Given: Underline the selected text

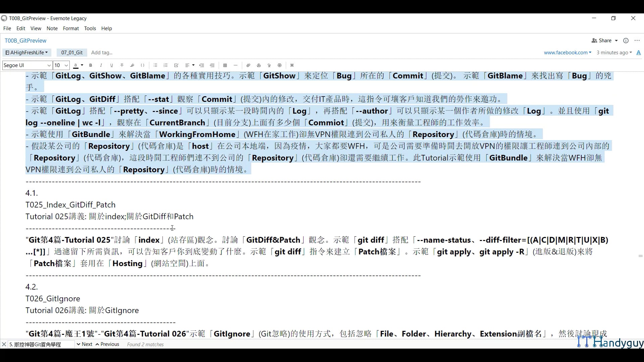Looking at the screenshot, I should coord(111,65).
